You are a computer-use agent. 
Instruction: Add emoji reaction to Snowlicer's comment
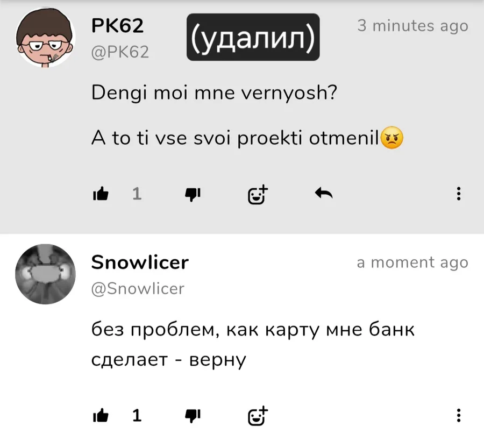tap(258, 416)
